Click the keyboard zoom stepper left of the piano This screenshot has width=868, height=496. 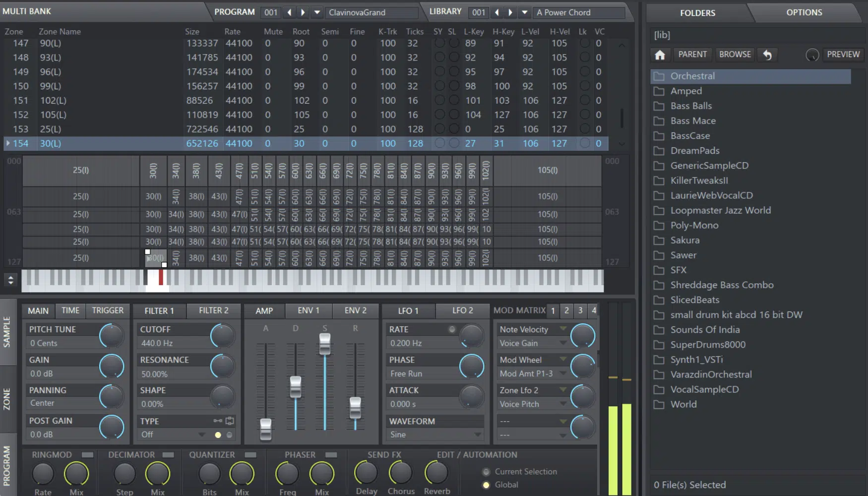[11, 280]
